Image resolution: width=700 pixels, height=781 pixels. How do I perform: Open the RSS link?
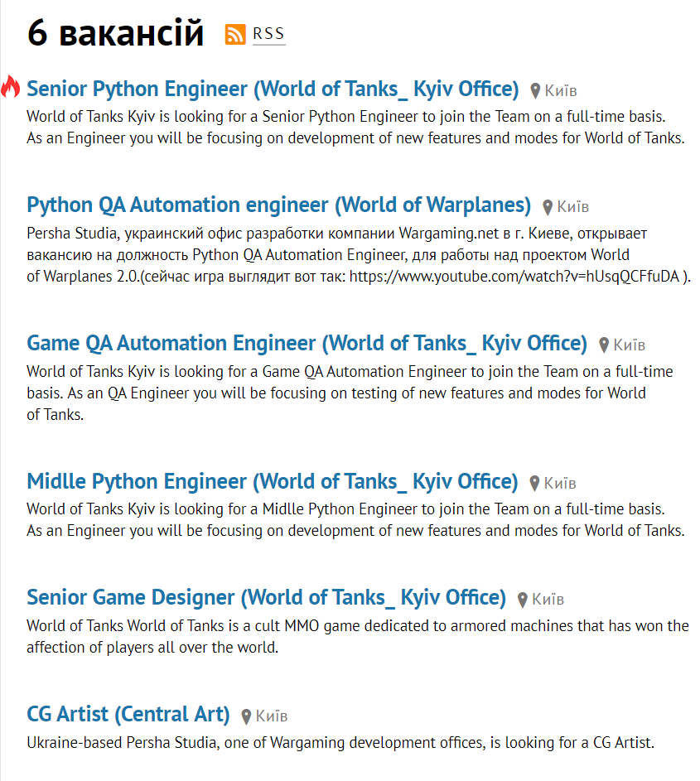268,34
